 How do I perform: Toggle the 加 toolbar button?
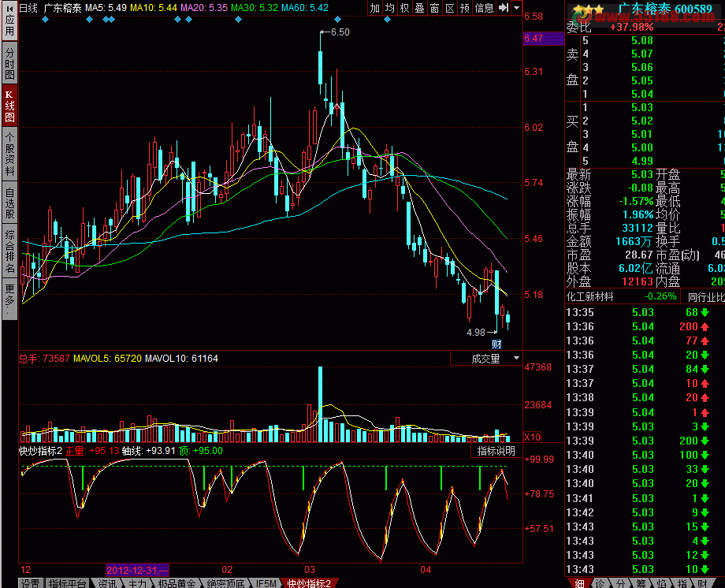[x=374, y=8]
